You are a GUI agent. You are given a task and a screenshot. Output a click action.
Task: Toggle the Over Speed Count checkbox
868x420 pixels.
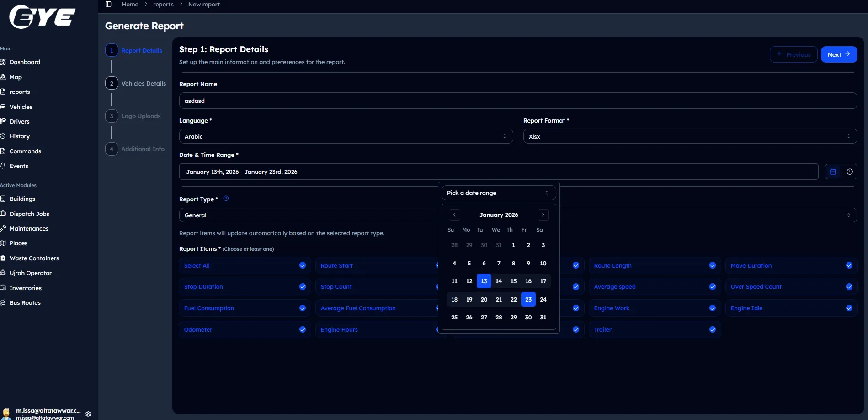tap(849, 287)
